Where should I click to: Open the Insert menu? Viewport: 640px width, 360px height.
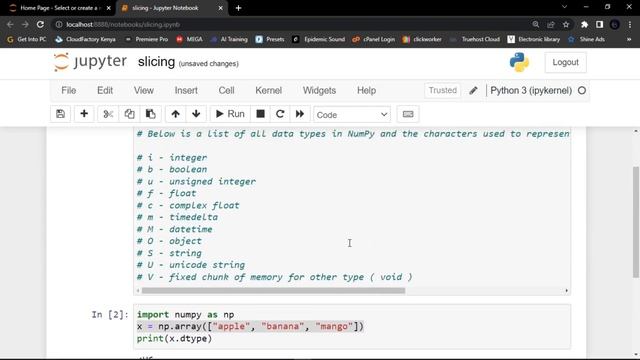click(x=186, y=90)
